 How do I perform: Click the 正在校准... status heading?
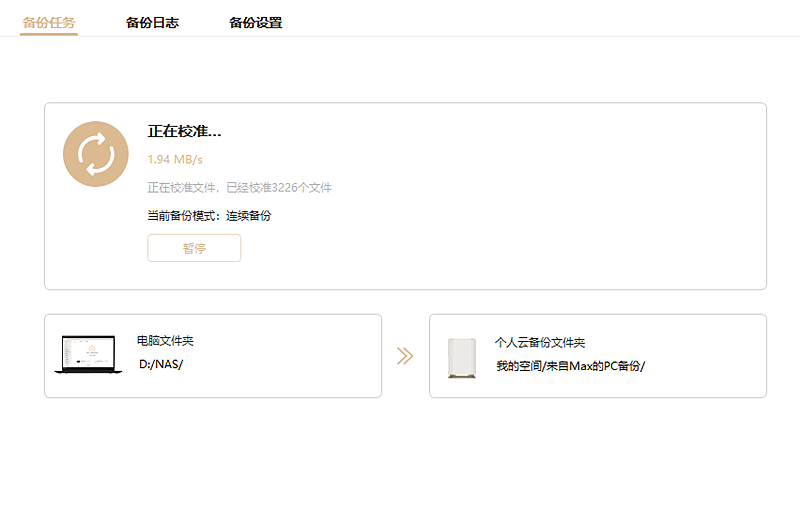click(x=185, y=132)
